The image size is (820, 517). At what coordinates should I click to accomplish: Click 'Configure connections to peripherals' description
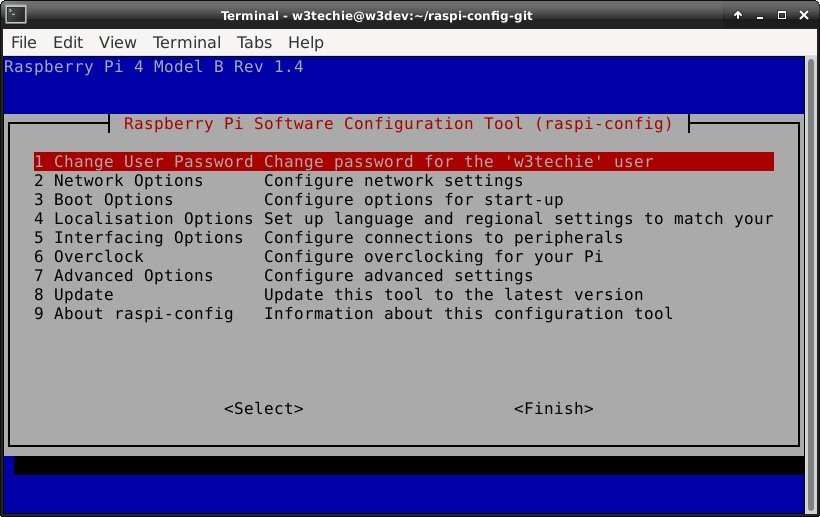(443, 238)
